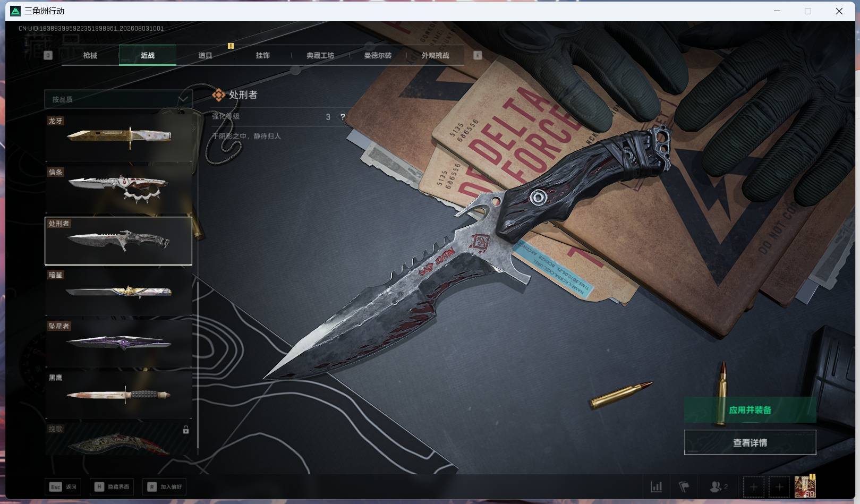Minimize the 三角洲行动 window
Image resolution: width=860 pixels, height=504 pixels.
click(x=777, y=11)
